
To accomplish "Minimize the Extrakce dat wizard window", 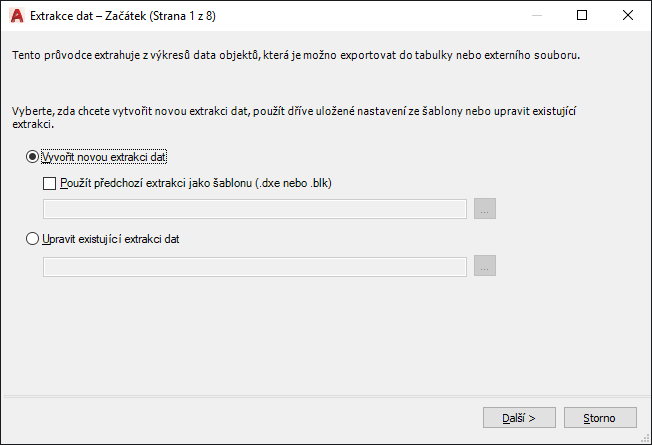I will point(536,15).
